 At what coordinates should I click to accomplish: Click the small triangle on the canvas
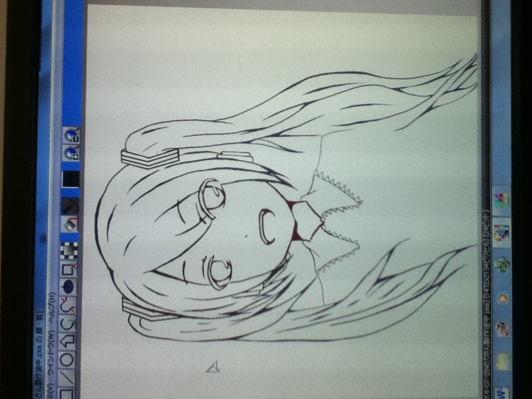[x=213, y=366]
